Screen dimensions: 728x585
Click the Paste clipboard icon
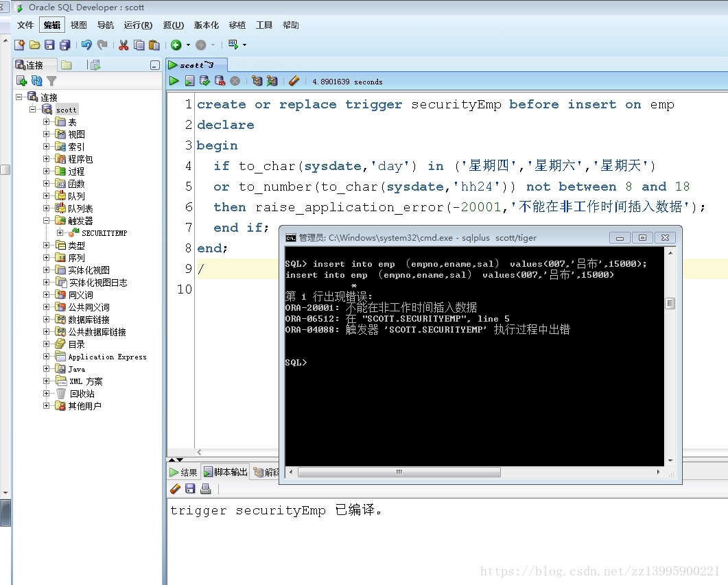click(x=154, y=45)
